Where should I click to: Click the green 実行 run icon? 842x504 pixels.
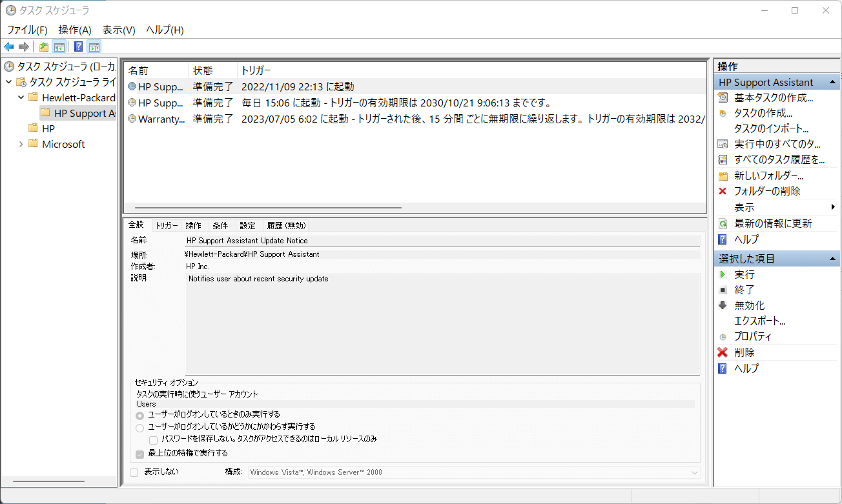point(723,274)
